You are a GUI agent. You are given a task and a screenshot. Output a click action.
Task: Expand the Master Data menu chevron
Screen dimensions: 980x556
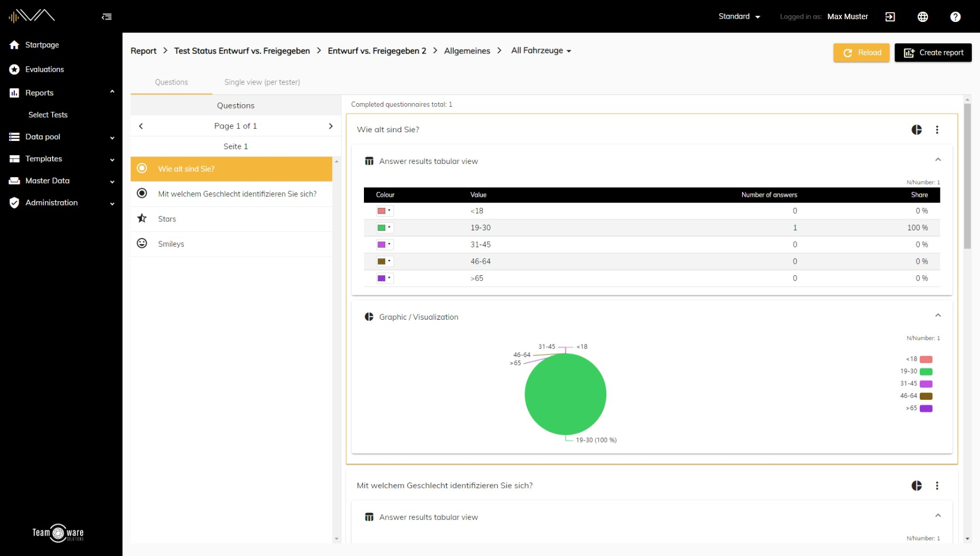pos(112,181)
